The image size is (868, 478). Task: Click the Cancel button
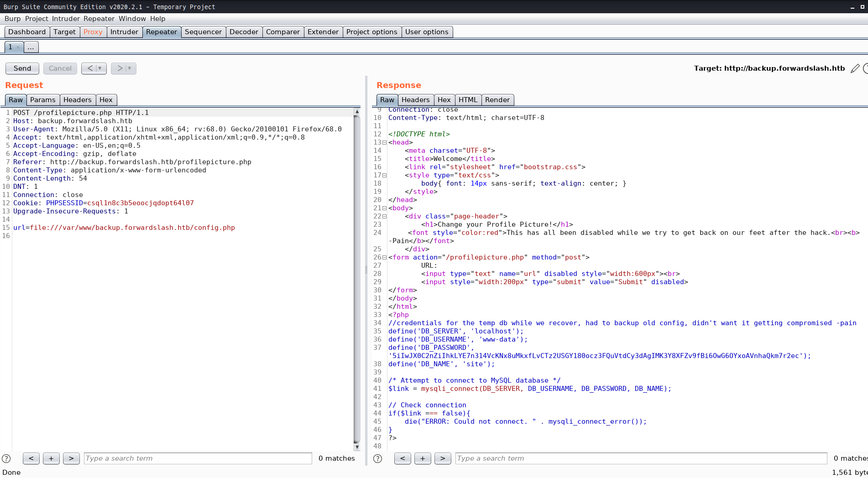[60, 68]
